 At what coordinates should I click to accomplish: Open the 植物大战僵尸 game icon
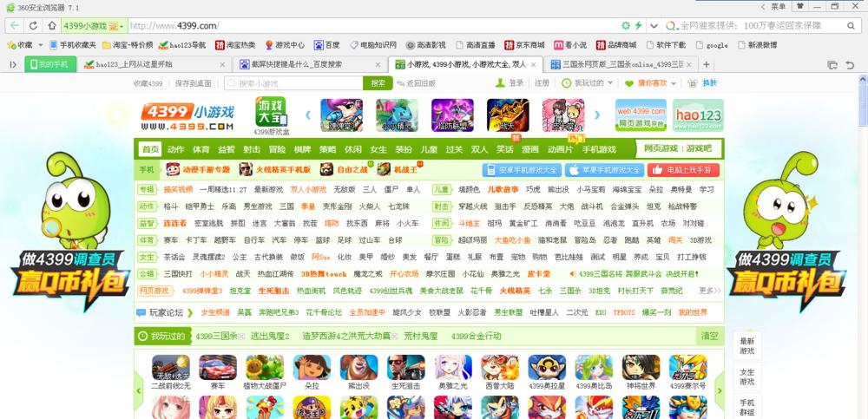tap(265, 368)
